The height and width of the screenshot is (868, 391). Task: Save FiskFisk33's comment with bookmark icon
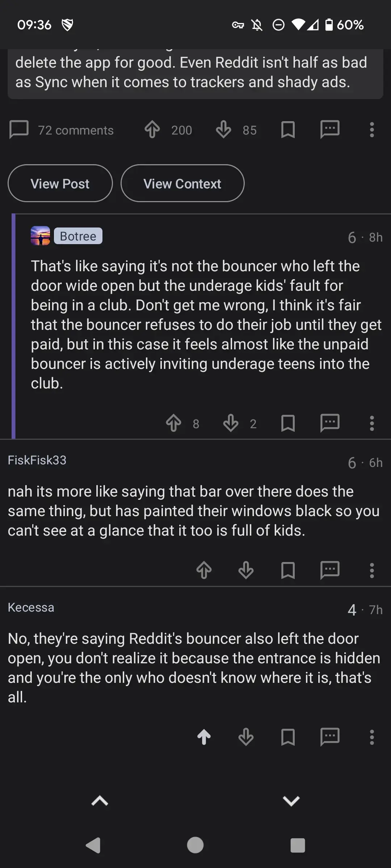click(x=288, y=570)
